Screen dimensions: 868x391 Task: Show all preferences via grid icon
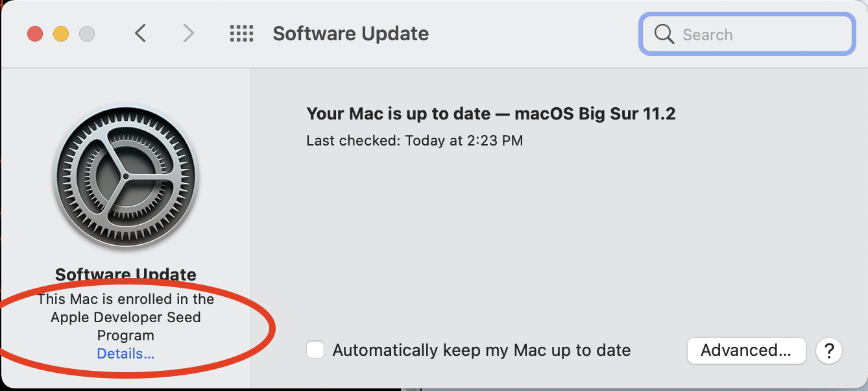(241, 34)
